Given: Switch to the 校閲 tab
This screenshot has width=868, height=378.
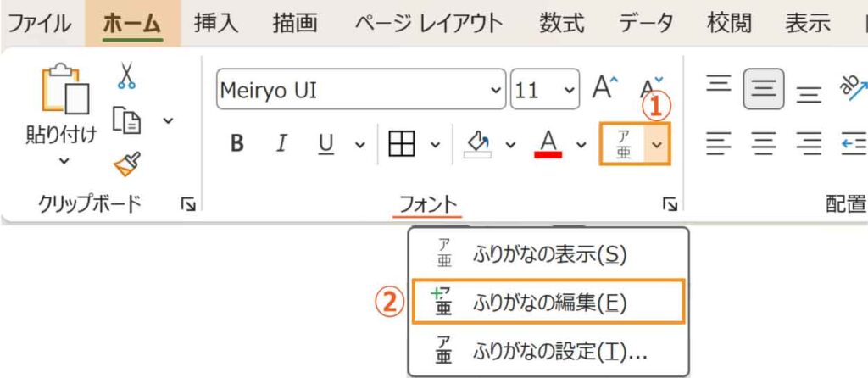Looking at the screenshot, I should point(730,23).
